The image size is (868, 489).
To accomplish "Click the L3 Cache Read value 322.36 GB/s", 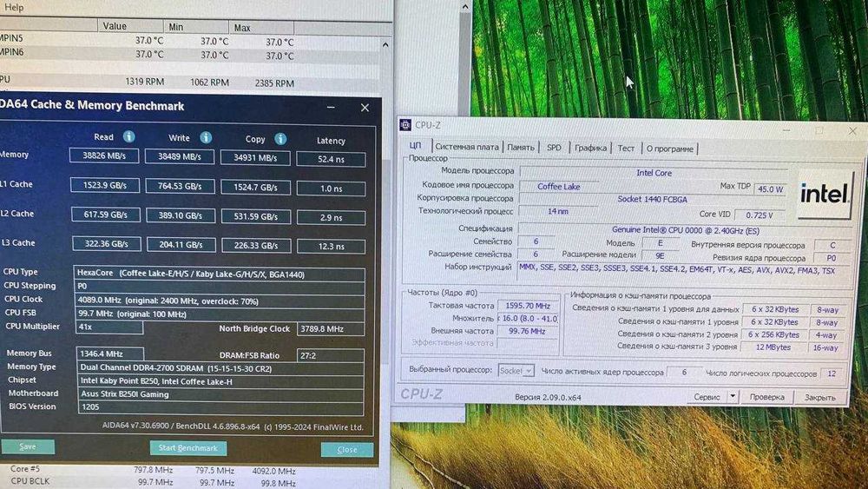I will (106, 244).
